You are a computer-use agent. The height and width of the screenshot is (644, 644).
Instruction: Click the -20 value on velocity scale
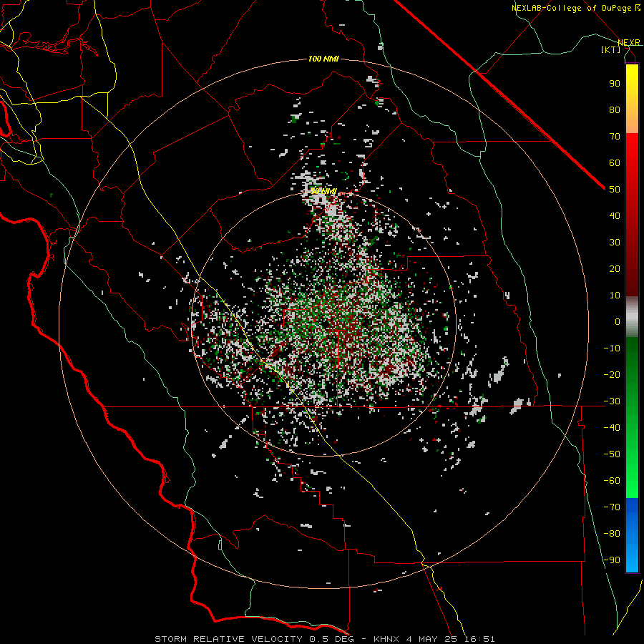(x=612, y=374)
